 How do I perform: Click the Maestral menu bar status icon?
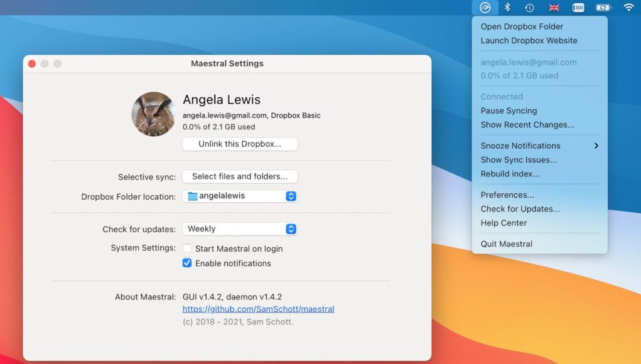(485, 8)
